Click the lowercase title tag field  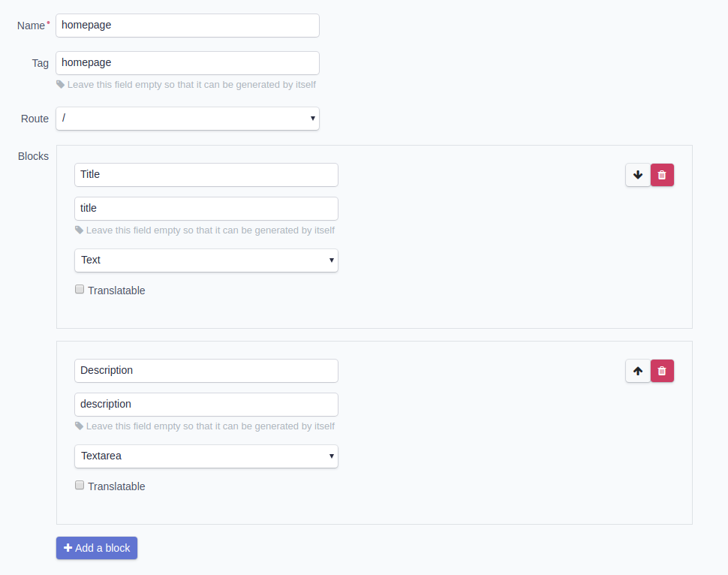(206, 209)
